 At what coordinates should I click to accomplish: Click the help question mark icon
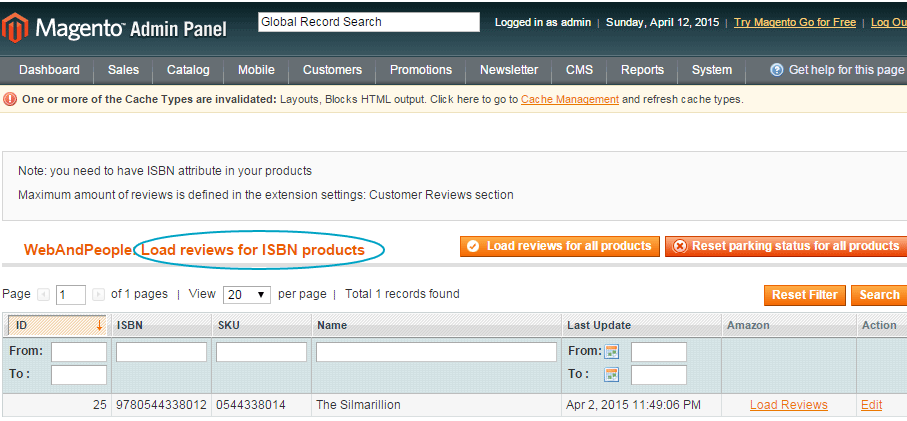click(776, 70)
